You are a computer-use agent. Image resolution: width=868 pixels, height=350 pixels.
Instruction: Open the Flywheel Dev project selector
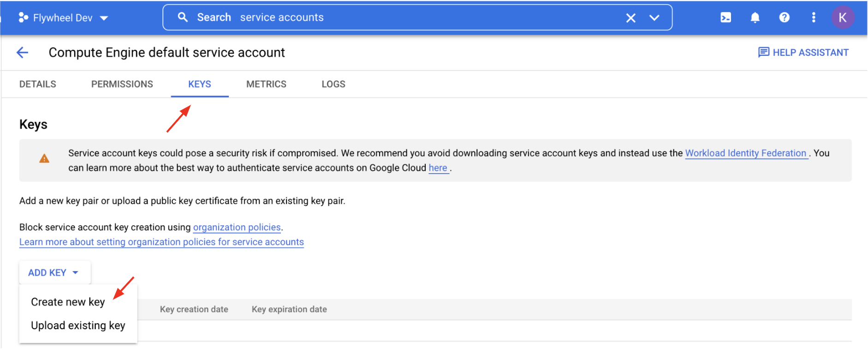click(x=63, y=18)
